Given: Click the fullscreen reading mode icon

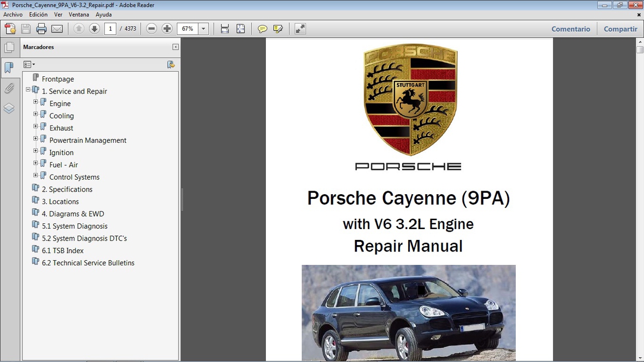Looking at the screenshot, I should pyautogui.click(x=300, y=29).
